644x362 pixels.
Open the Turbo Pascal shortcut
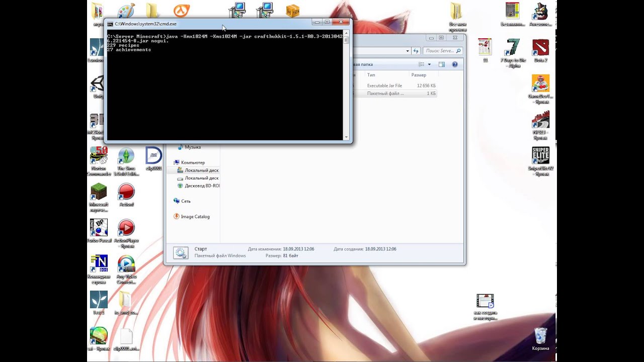pyautogui.click(x=99, y=231)
